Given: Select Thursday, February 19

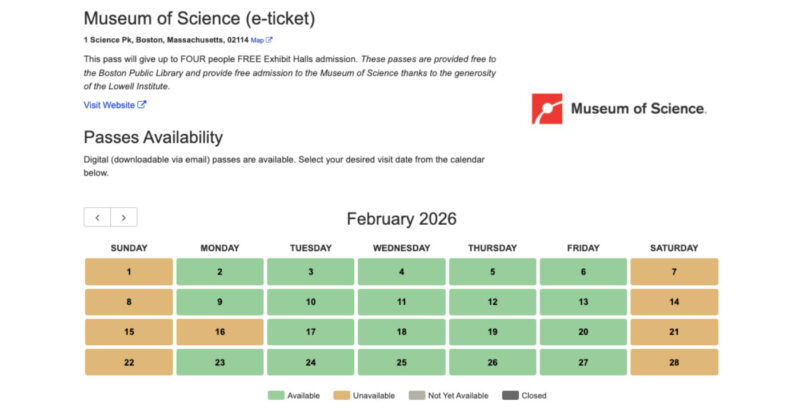Looking at the screenshot, I should point(492,332).
